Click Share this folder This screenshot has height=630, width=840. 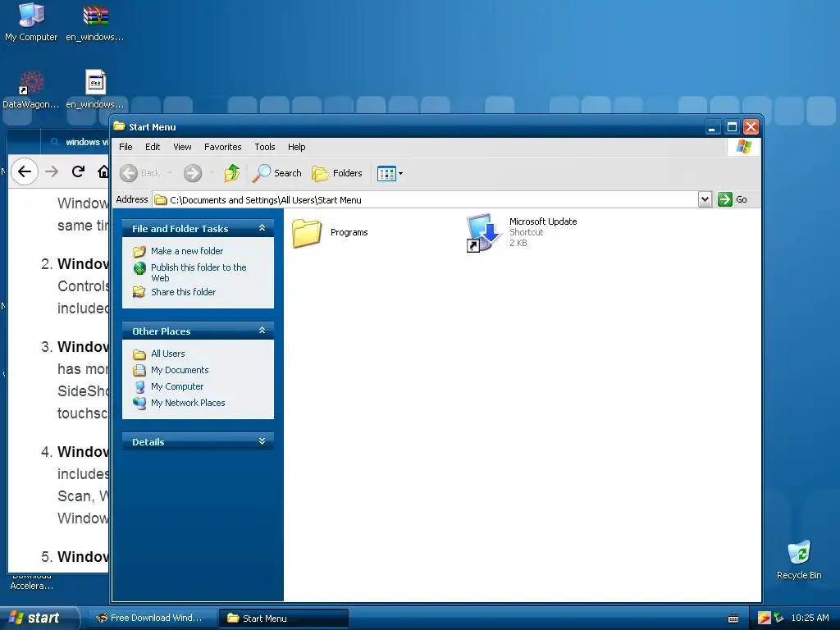click(183, 292)
